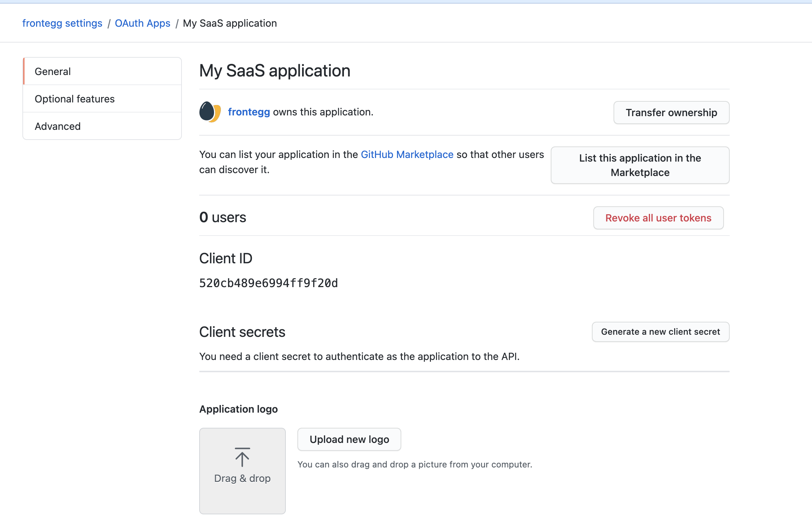Generate a new client secret
Viewport: 812px width, 523px height.
(660, 332)
